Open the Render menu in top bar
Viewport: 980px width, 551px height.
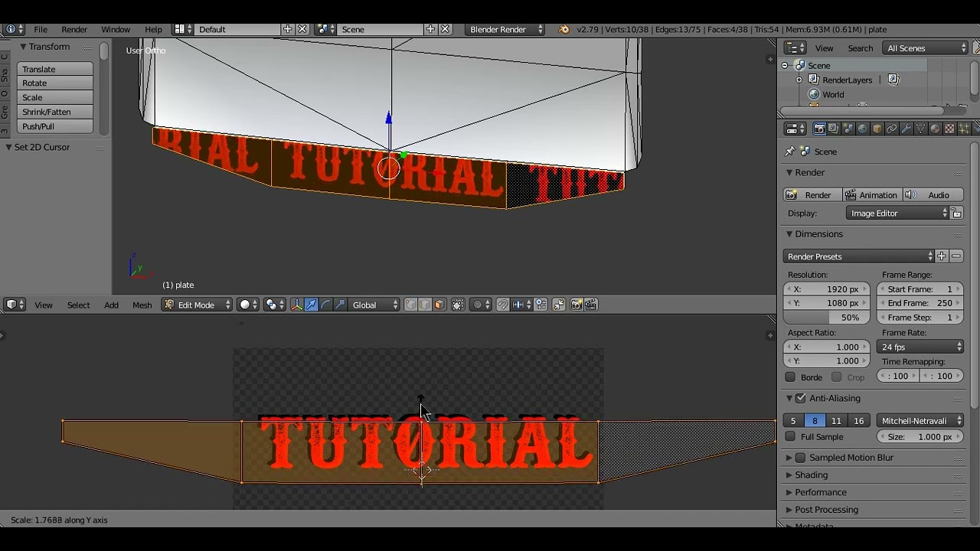tap(74, 29)
